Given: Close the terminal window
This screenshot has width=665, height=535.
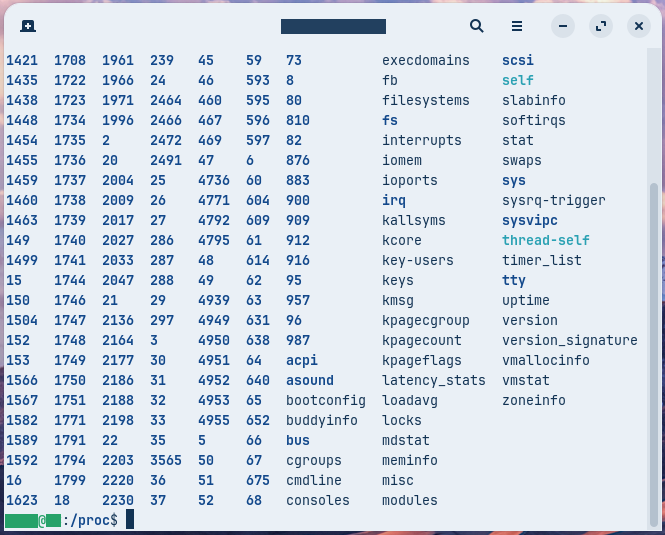Looking at the screenshot, I should (638, 26).
